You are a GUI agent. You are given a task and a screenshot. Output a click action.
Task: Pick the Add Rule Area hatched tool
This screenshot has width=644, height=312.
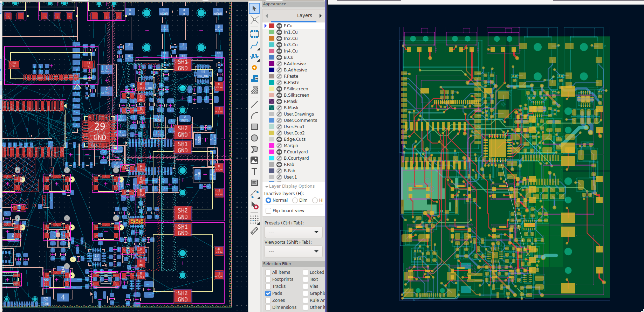[254, 90]
